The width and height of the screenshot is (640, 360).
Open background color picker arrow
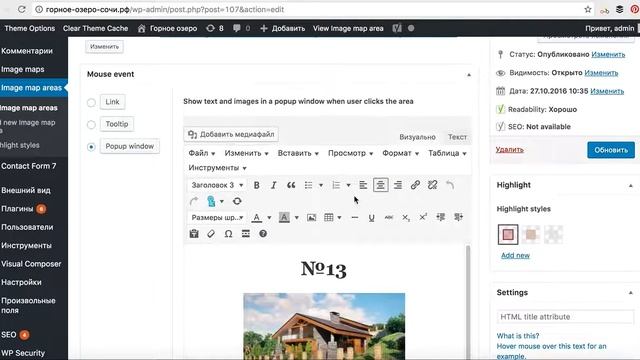click(x=296, y=218)
